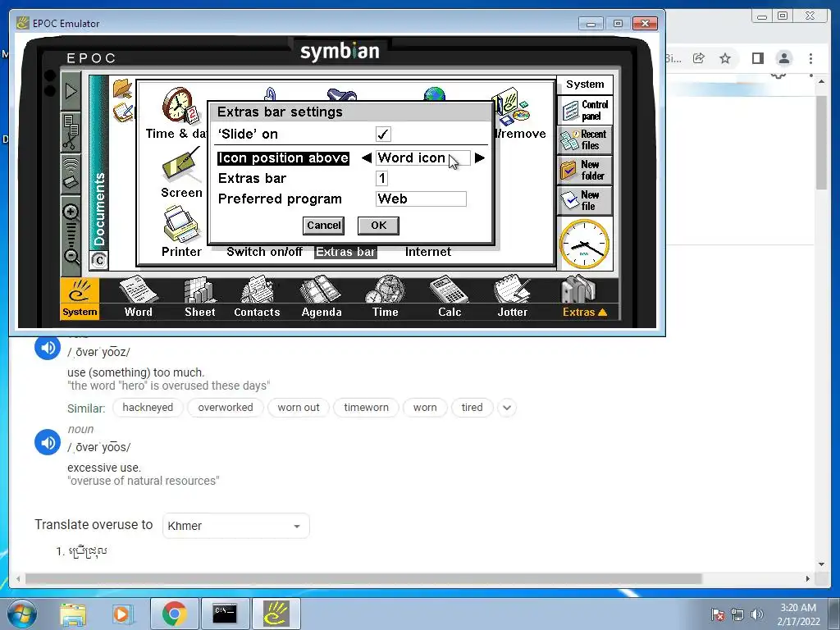
Task: Open Control panel from sidebar
Action: [x=585, y=111]
